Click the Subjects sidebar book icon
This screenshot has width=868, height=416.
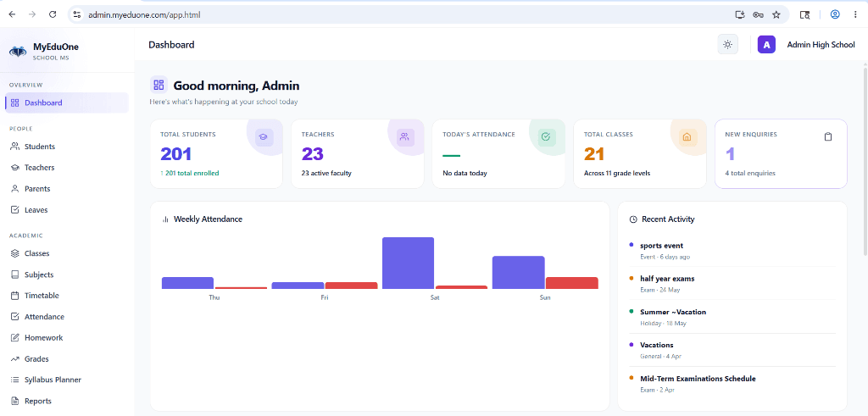click(x=15, y=275)
